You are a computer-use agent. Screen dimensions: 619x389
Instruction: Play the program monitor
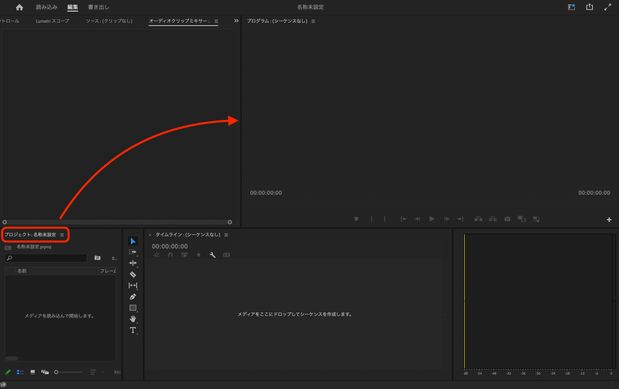[431, 219]
